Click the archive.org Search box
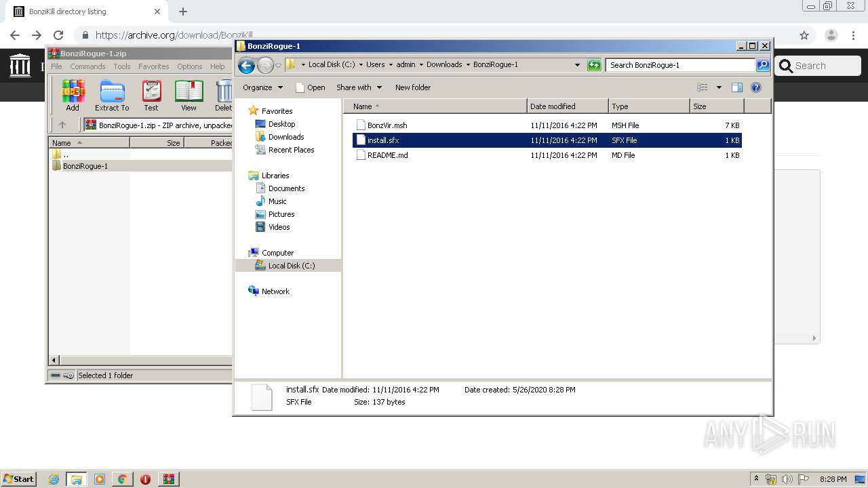The height and width of the screenshot is (488, 868). (818, 66)
